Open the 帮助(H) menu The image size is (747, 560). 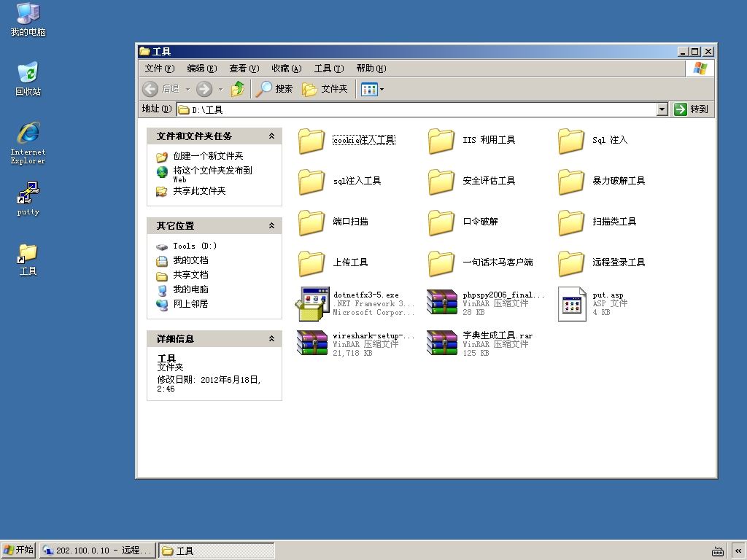point(371,69)
